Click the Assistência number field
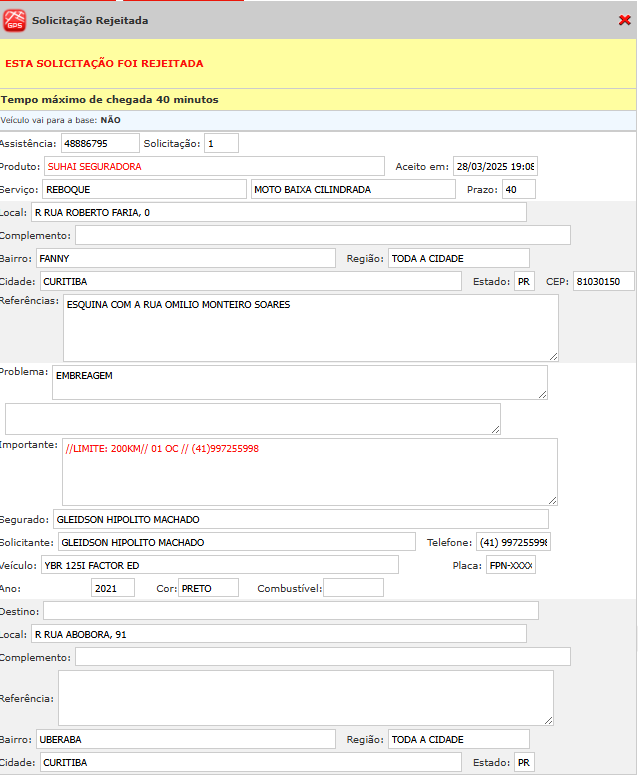The width and height of the screenshot is (638, 783). point(100,143)
